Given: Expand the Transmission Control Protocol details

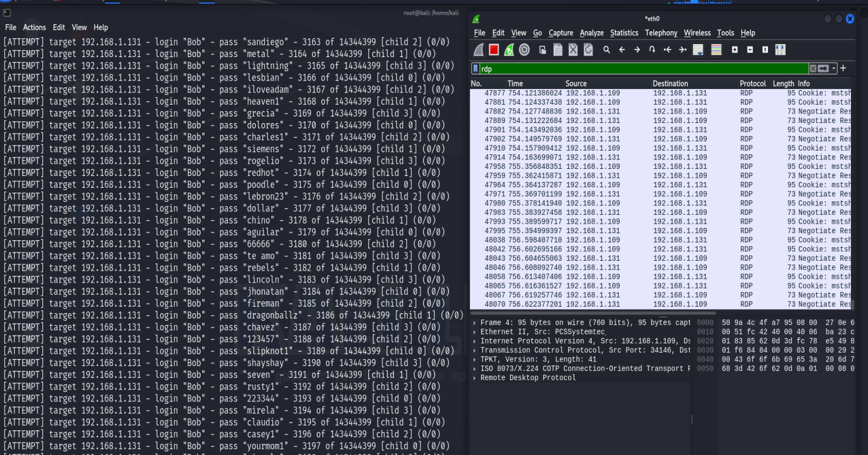Looking at the screenshot, I should point(475,350).
